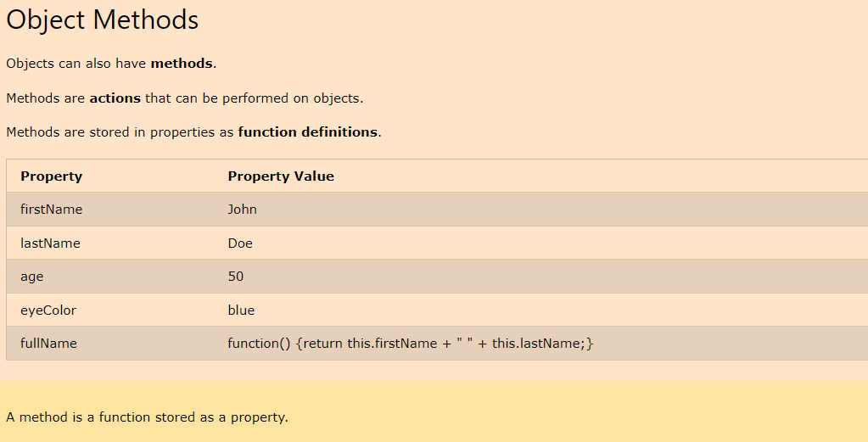The height and width of the screenshot is (442, 868).
Task: Select the age property cell
Action: point(32,277)
